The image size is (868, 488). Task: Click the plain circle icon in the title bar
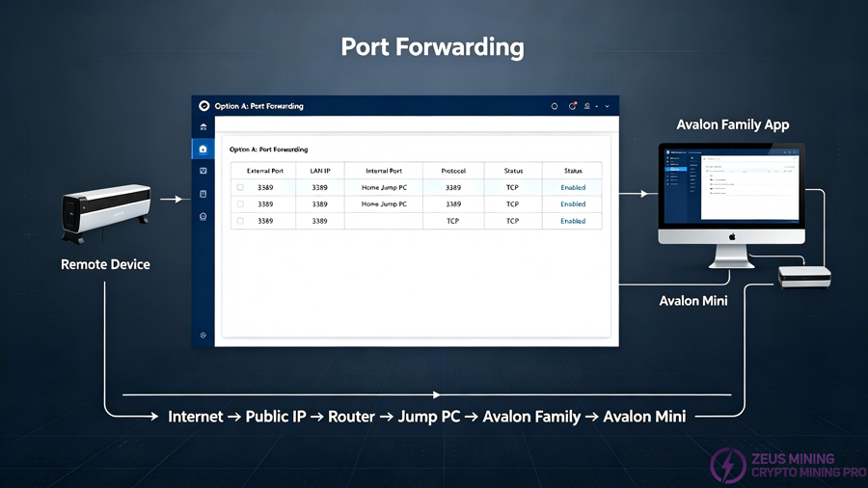[x=555, y=106]
